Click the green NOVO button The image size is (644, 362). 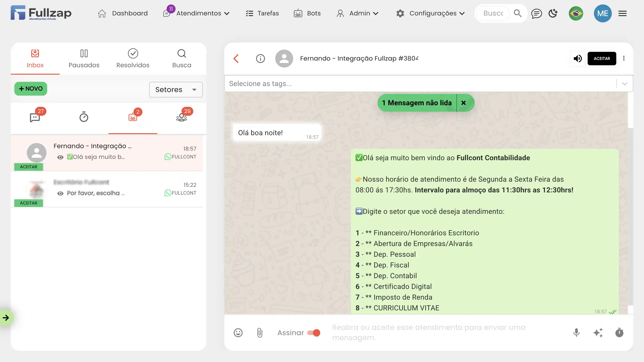coord(31,88)
